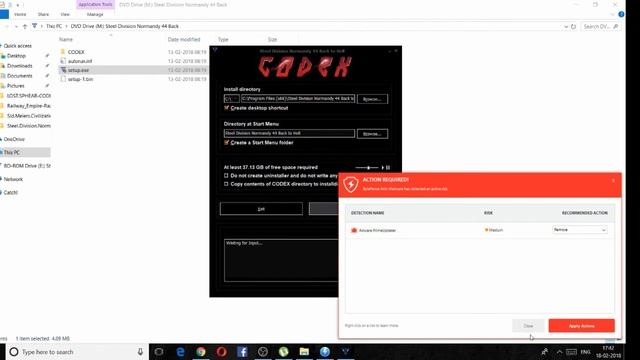Expand the Explorer address history dropdown
640x360 pixels.
(566, 27)
